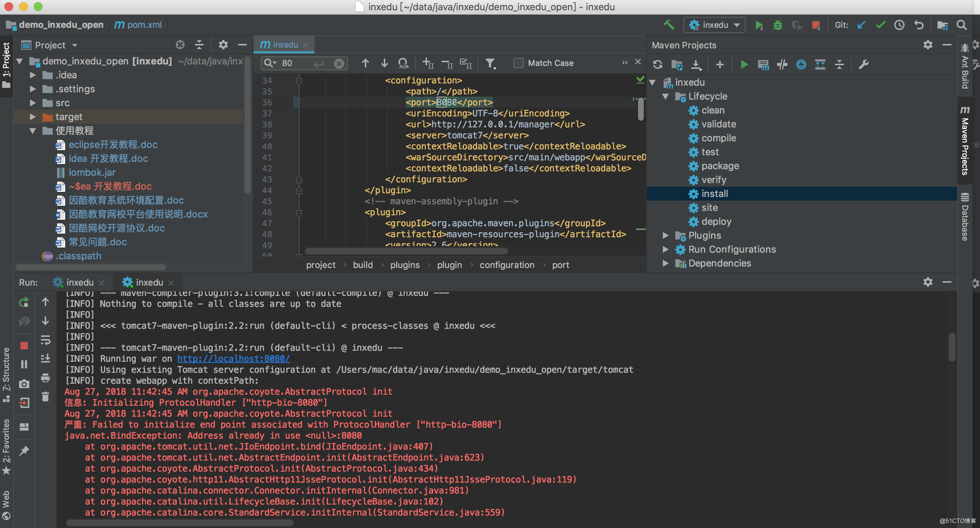Expand the Dependencies node
Viewport: 980px width, 528px height.
pyautogui.click(x=665, y=263)
